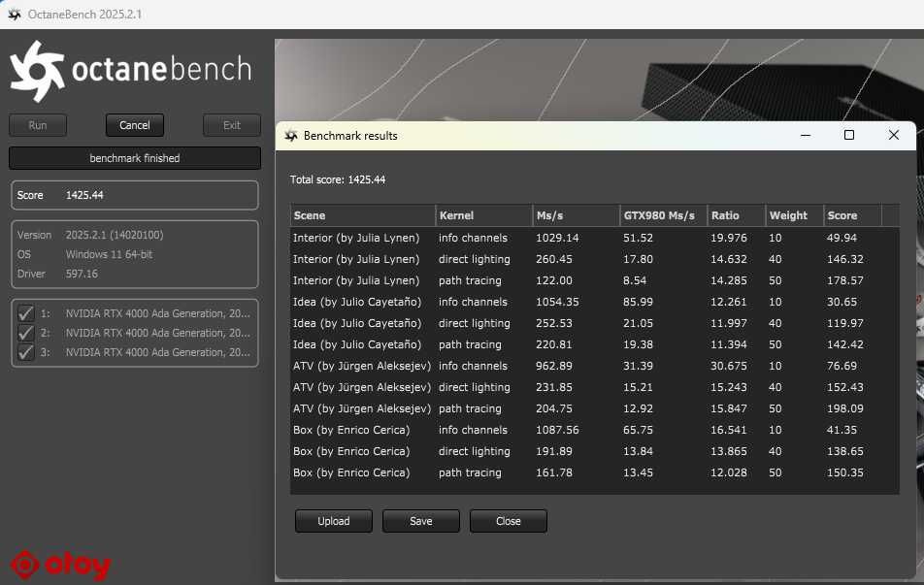The height and width of the screenshot is (585, 924).
Task: Sort by the Scene column header
Action: click(x=362, y=215)
